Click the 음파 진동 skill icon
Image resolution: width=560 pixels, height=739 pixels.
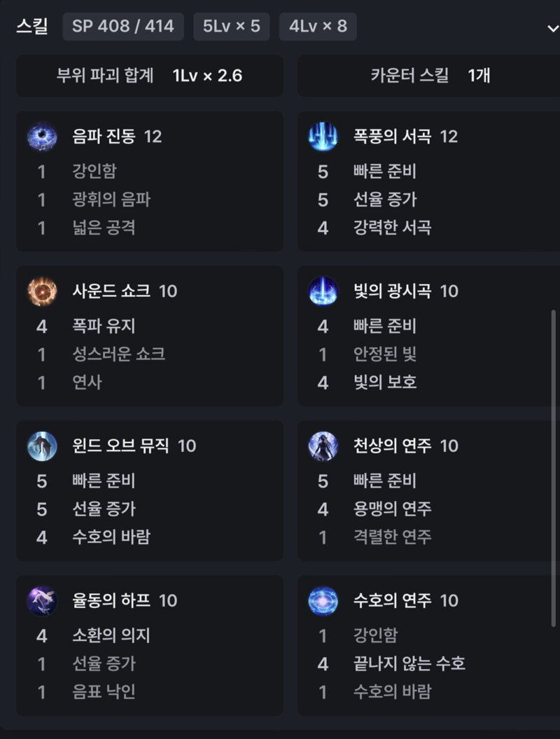[x=43, y=137]
